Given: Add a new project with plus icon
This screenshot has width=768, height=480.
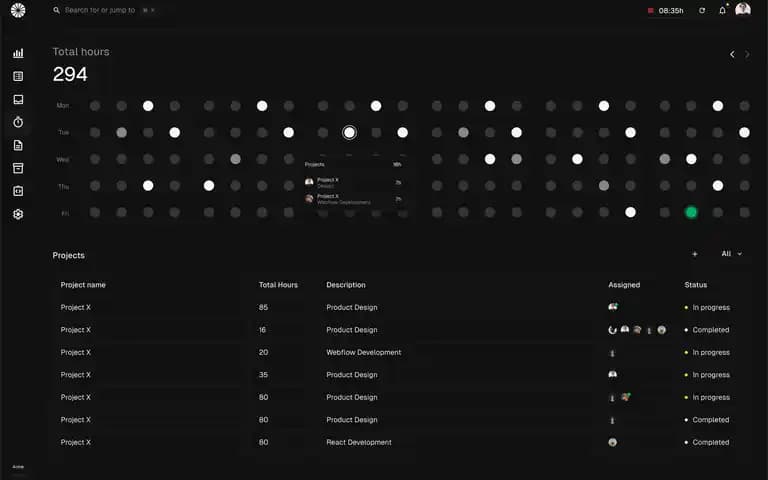Looking at the screenshot, I should (x=695, y=254).
